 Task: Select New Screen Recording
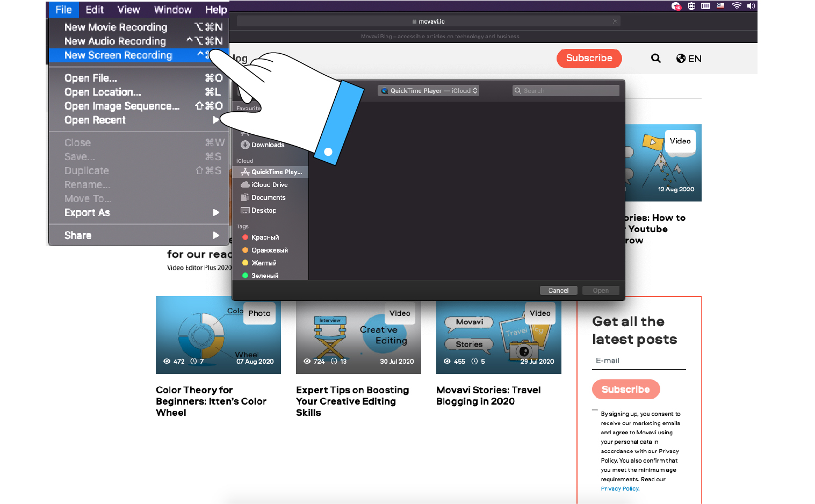tap(139, 55)
